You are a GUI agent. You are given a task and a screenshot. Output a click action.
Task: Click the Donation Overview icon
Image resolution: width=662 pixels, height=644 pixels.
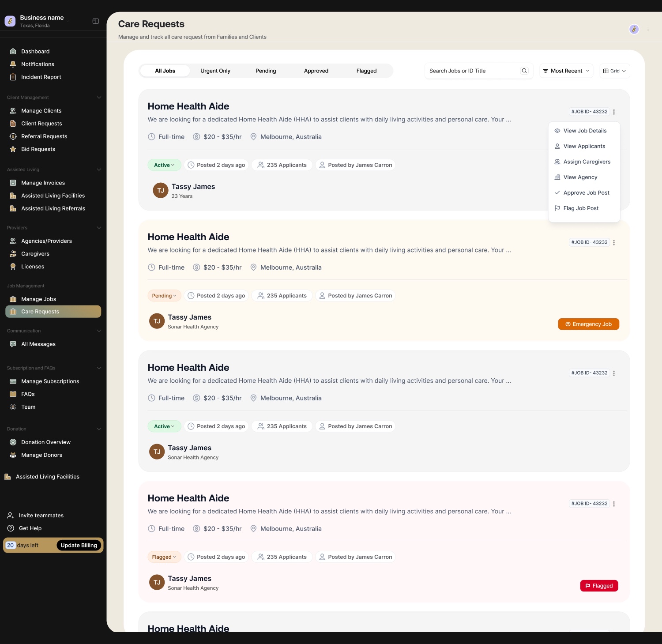pos(13,442)
